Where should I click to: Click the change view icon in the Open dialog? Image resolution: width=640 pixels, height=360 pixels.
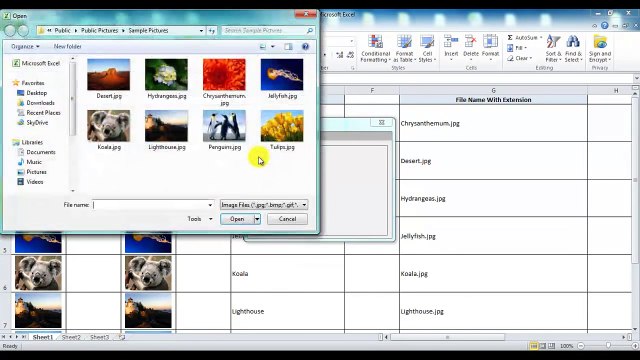click(263, 47)
